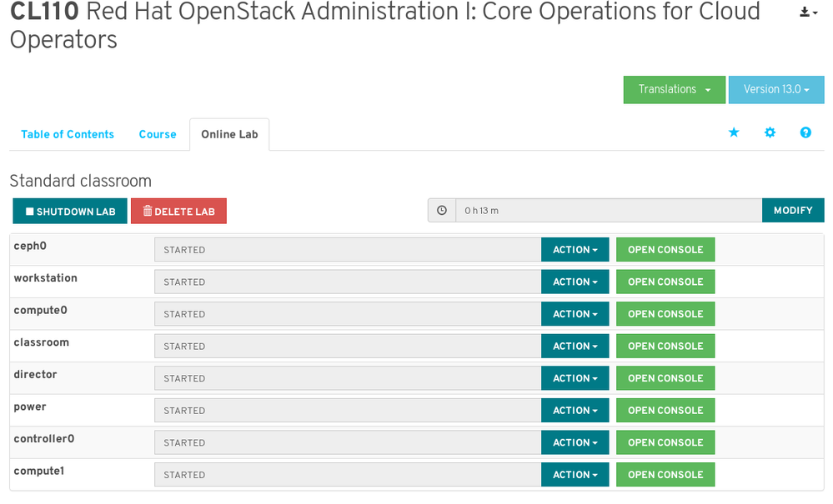Image resolution: width=833 pixels, height=504 pixels.
Task: Click the help question mark icon
Action: (x=805, y=132)
